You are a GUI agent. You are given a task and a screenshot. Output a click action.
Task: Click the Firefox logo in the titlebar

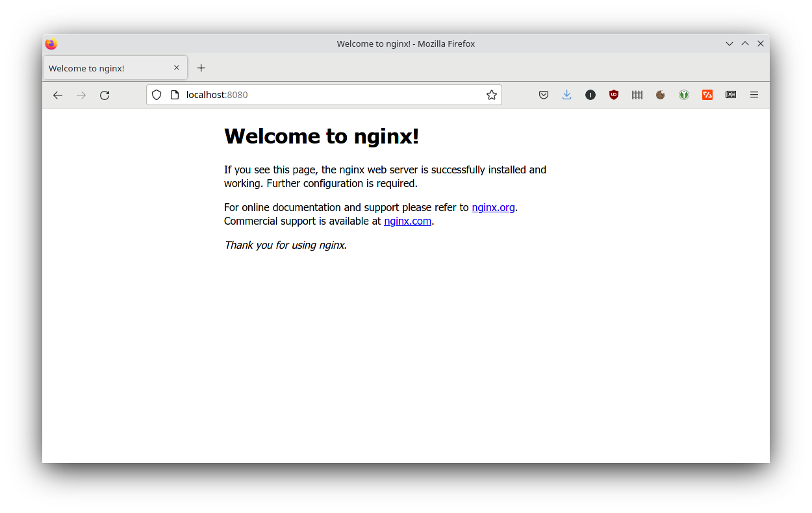pyautogui.click(x=51, y=44)
